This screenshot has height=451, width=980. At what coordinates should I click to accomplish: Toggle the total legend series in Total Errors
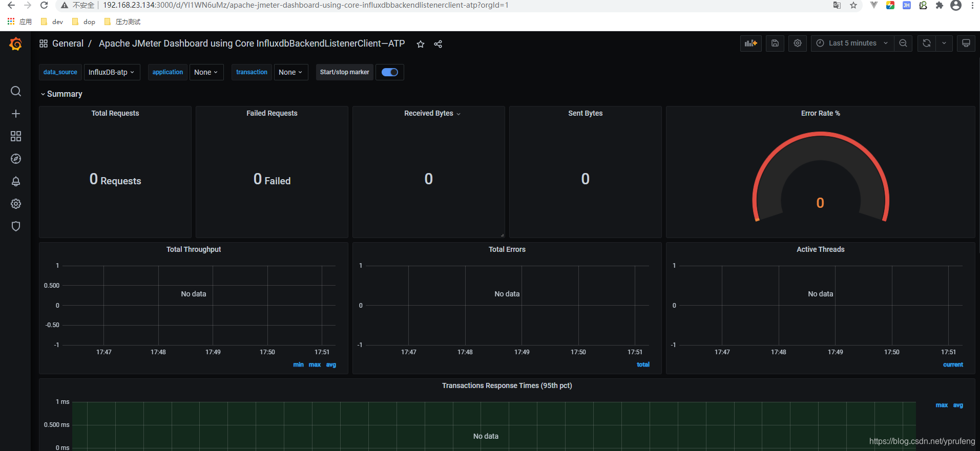pyautogui.click(x=643, y=364)
